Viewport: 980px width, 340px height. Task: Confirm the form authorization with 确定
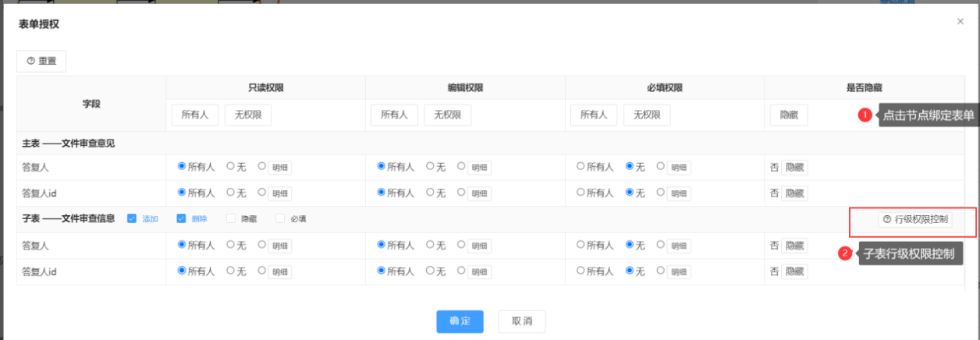(x=460, y=321)
